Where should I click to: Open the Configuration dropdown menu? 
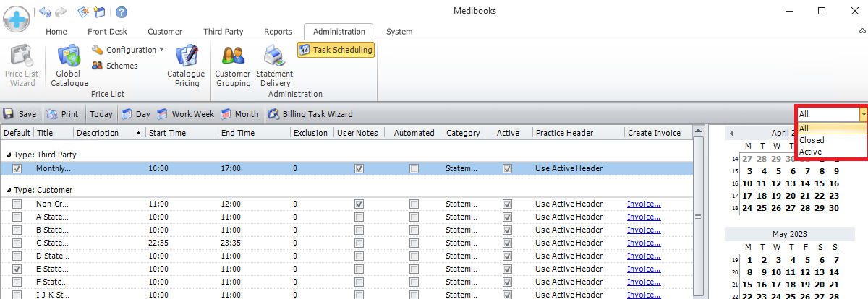127,50
